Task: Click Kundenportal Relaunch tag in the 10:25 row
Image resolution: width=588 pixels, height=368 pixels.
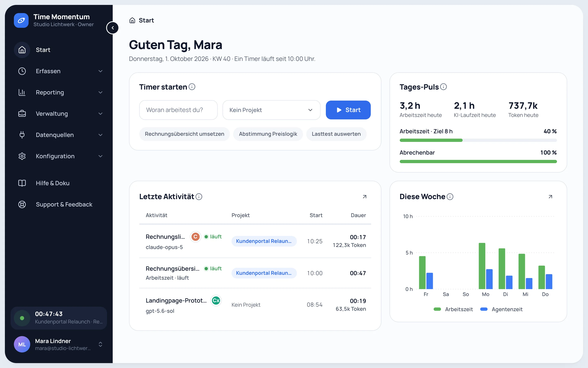Action: tap(264, 241)
